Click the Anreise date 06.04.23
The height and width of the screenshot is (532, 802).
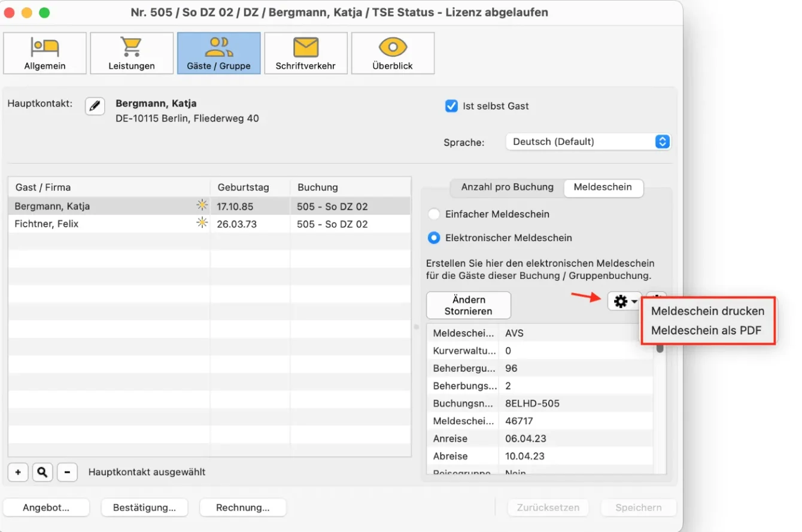[x=525, y=439]
